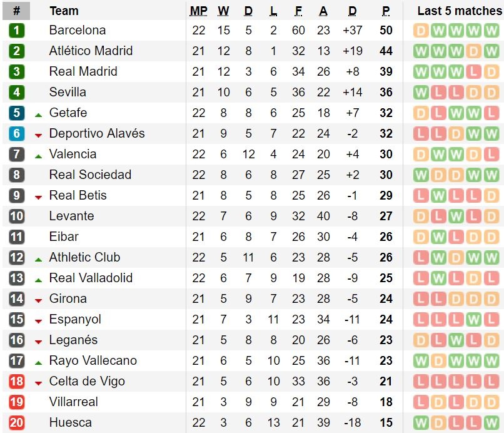
Task: Click Deportivo Alavés' rank 6 badge
Action: pyautogui.click(x=17, y=134)
